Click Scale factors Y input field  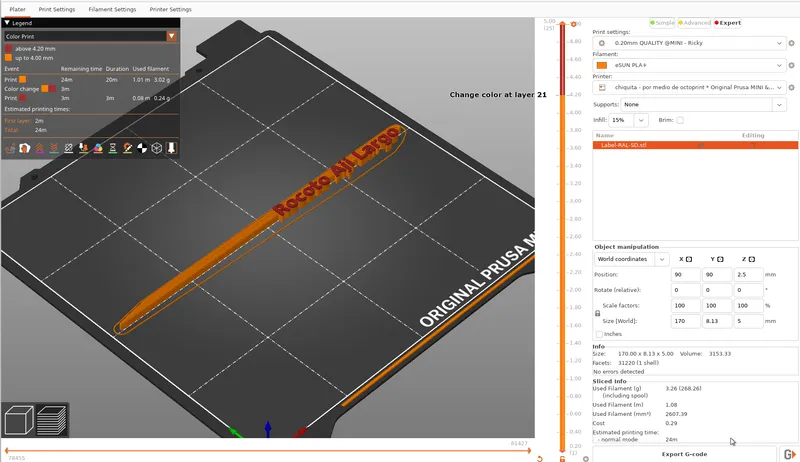click(717, 305)
